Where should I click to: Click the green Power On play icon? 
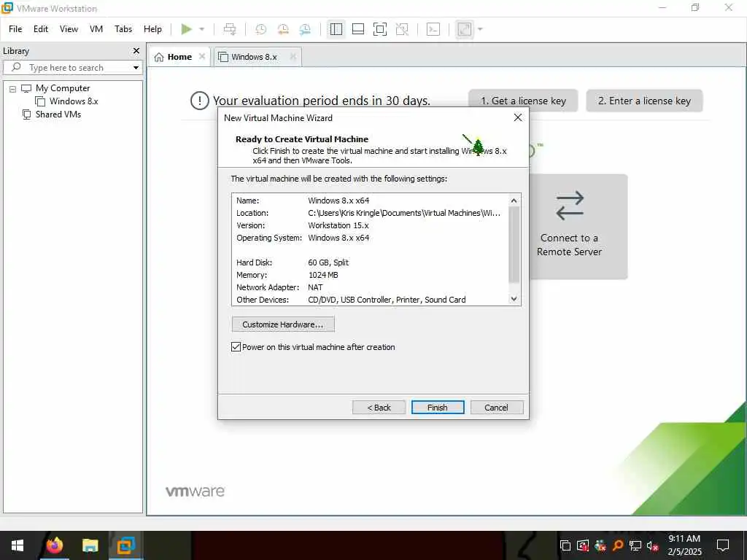[x=186, y=29]
